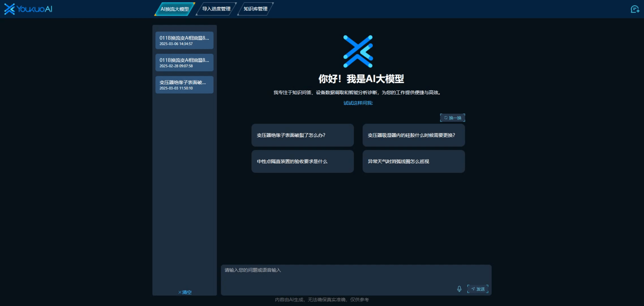The width and height of the screenshot is (644, 306).
Task: Choose suggestion 异常天气时消弧线圈怎么巡视
Action: [413, 161]
